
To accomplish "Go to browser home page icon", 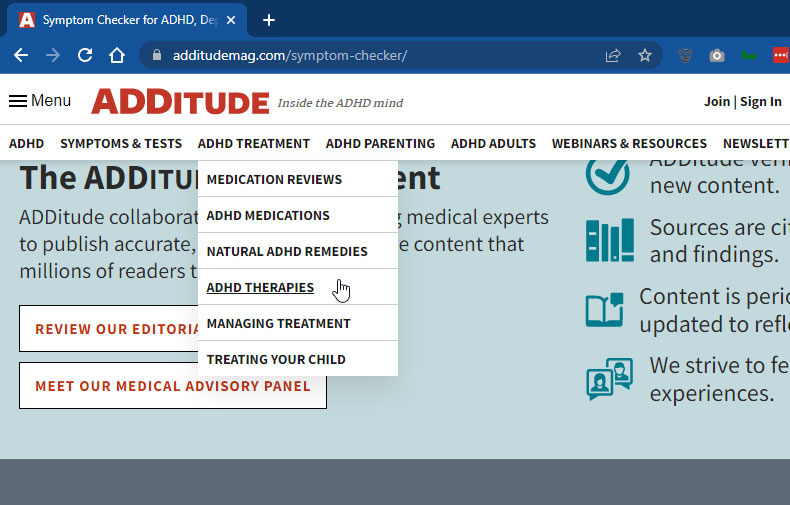I will 117,56.
